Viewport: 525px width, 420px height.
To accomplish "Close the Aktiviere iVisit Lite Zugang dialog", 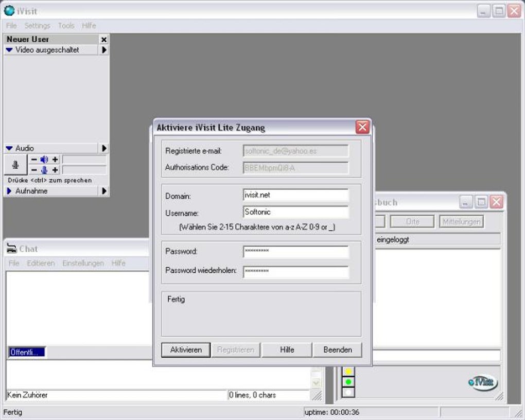I will coord(362,127).
